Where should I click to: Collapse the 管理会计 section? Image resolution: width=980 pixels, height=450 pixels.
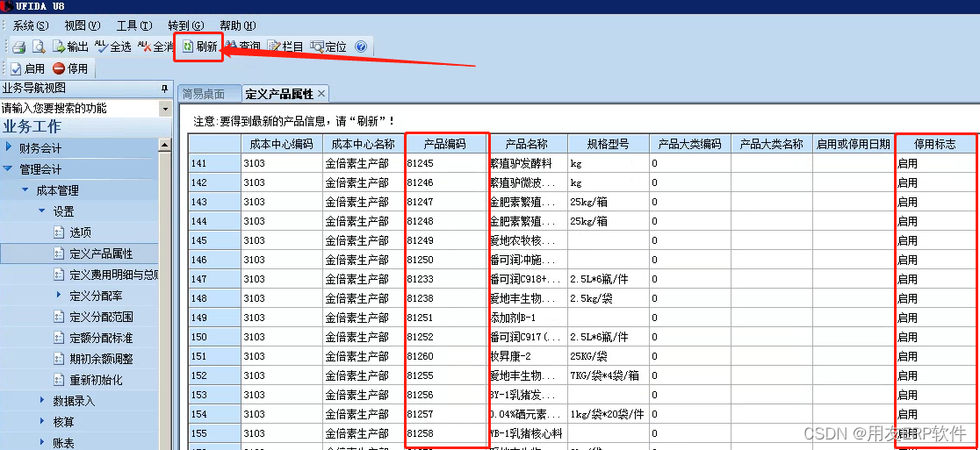tap(9, 169)
